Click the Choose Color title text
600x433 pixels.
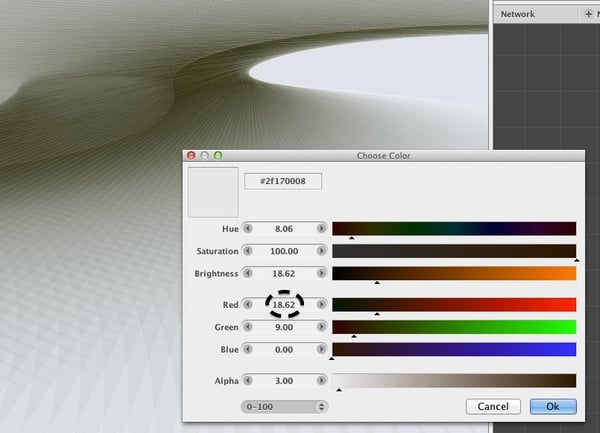coord(383,156)
